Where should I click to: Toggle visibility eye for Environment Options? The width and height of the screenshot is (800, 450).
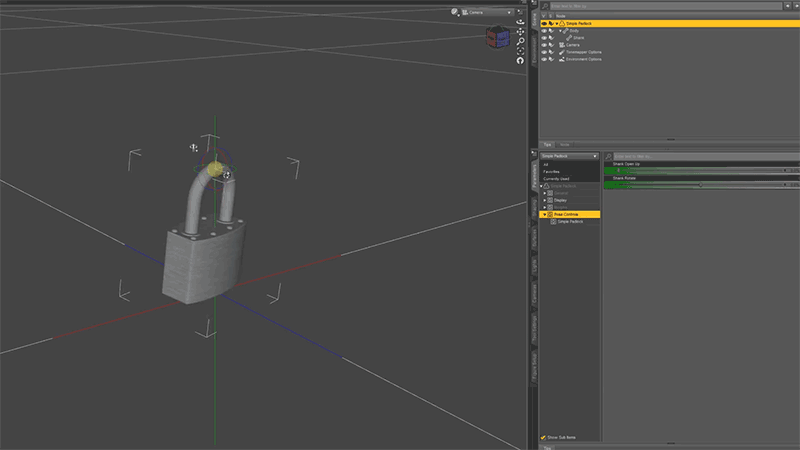click(x=544, y=59)
